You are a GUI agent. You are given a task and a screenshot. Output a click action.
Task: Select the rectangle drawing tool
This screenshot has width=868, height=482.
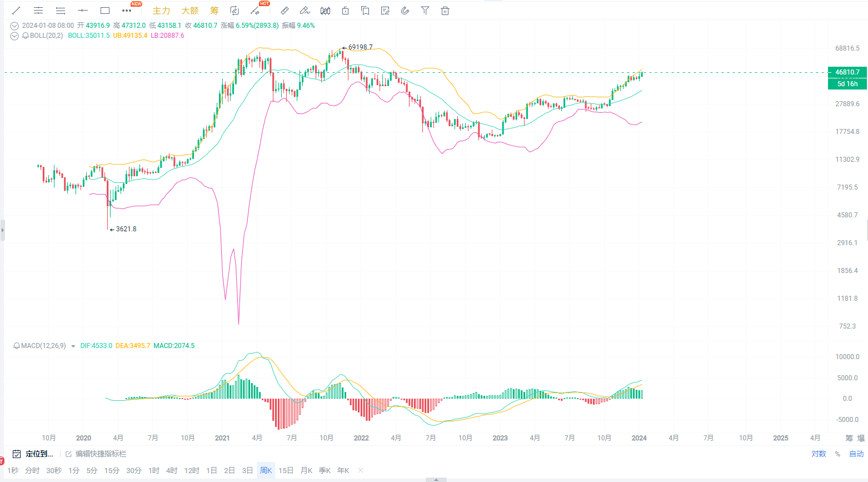pos(104,10)
